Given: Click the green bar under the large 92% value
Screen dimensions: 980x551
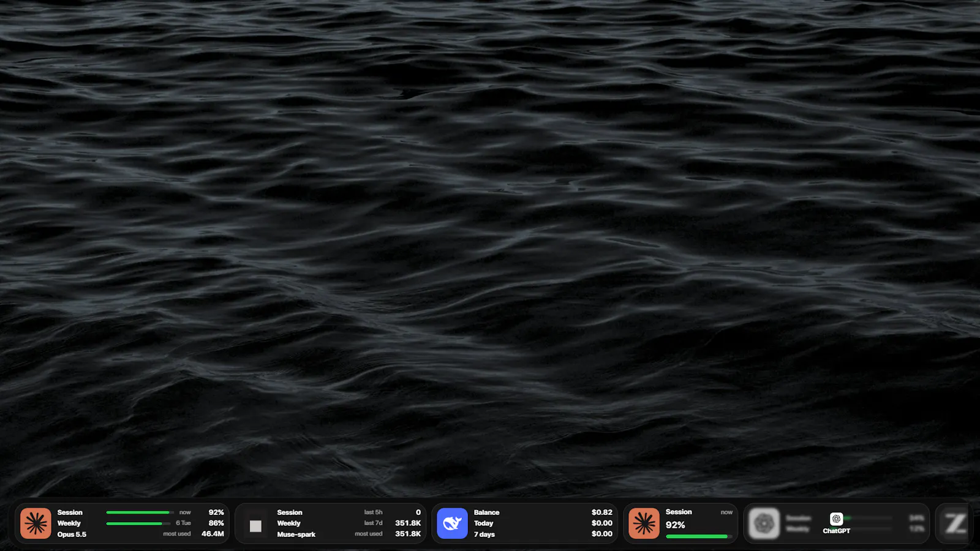Looking at the screenshot, I should (x=699, y=536).
